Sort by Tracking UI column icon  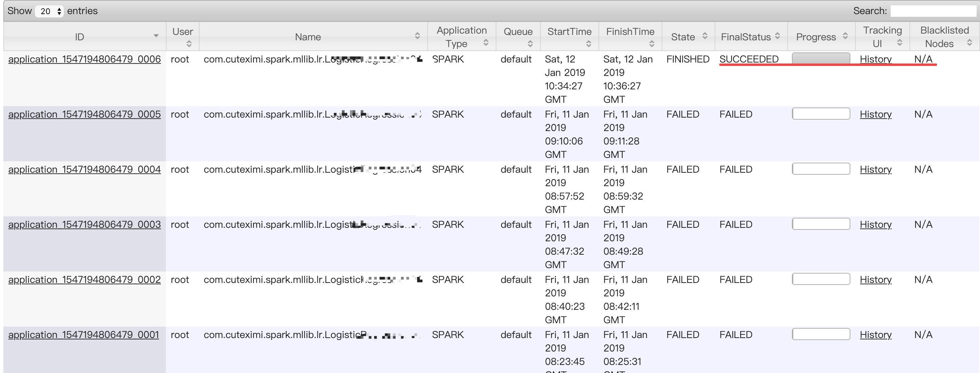[x=900, y=43]
